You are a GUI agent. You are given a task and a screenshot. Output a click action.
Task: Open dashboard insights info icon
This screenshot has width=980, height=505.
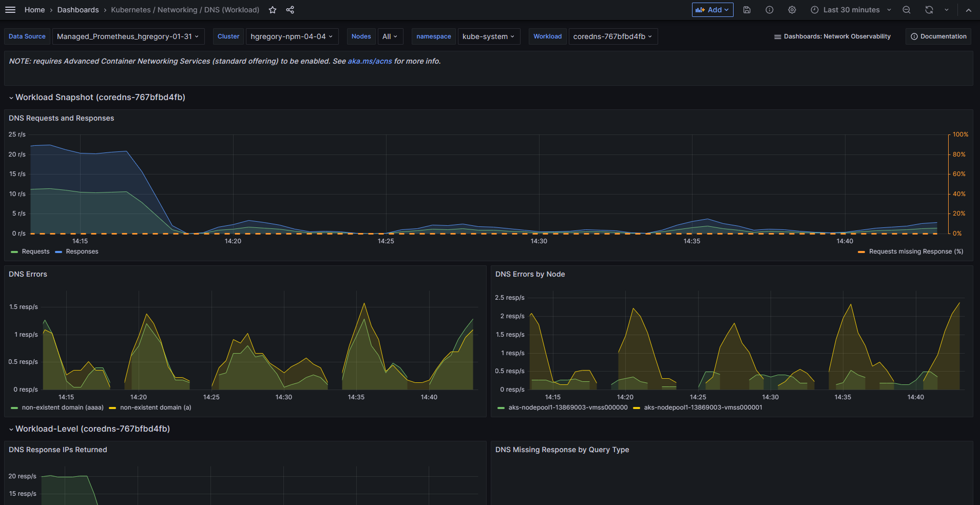pyautogui.click(x=770, y=10)
